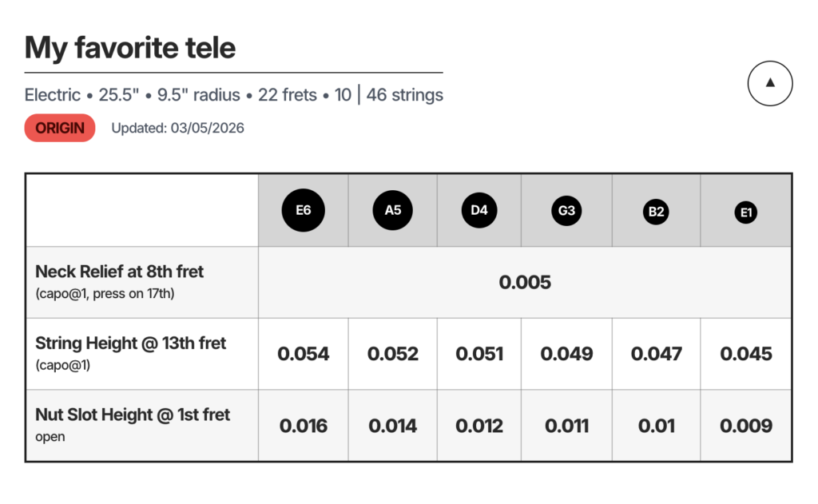Click E1 nut slot height 0.009

pos(746,426)
